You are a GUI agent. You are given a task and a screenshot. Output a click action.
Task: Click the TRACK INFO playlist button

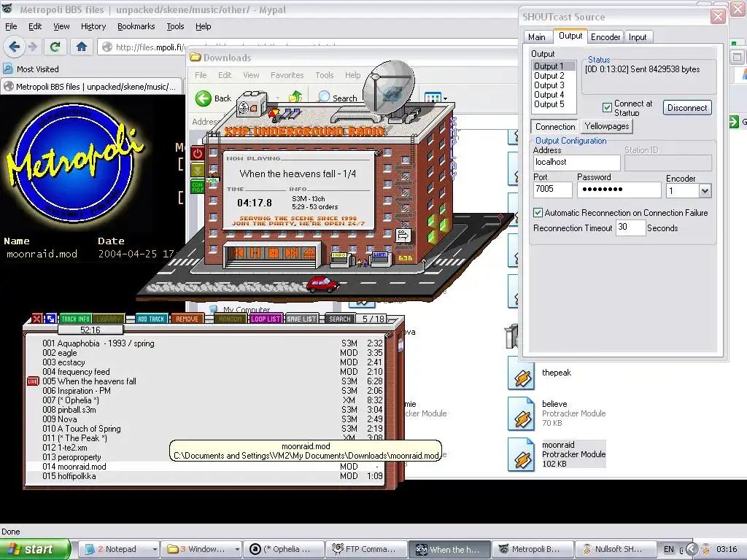(x=75, y=319)
